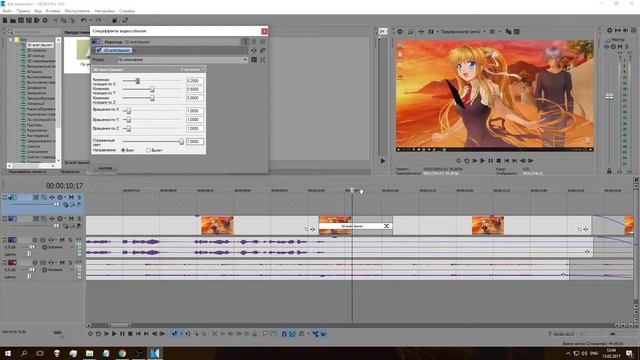This screenshot has width=640, height=360.
Task: Open undo history dropdown arrow
Action: click(x=90, y=20)
